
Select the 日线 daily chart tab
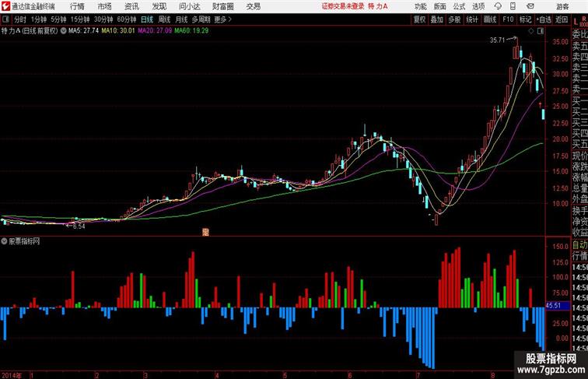tap(147, 19)
